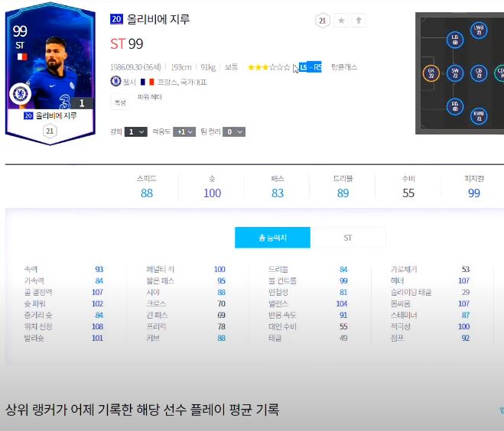Click the 올리비에 지루 player name title

pos(158,19)
